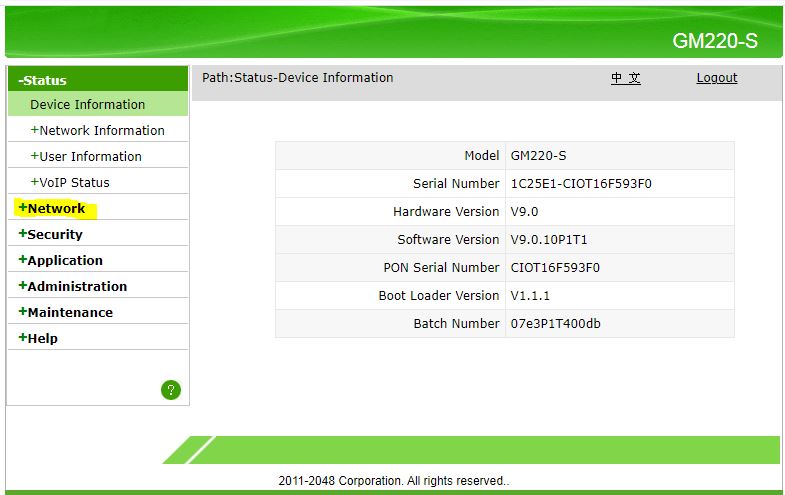Open the Help menu section

click(38, 338)
